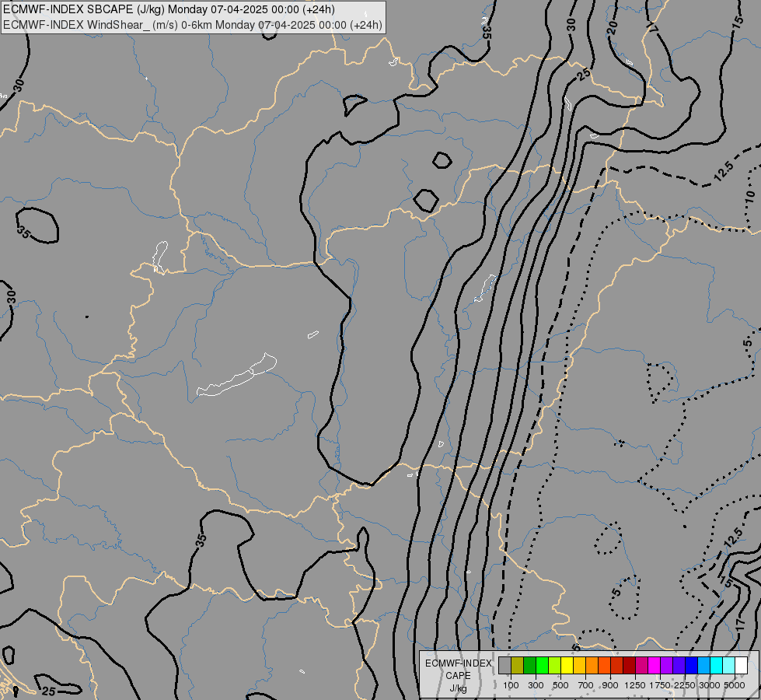Click the J/kg unit label in legend

(x=458, y=688)
